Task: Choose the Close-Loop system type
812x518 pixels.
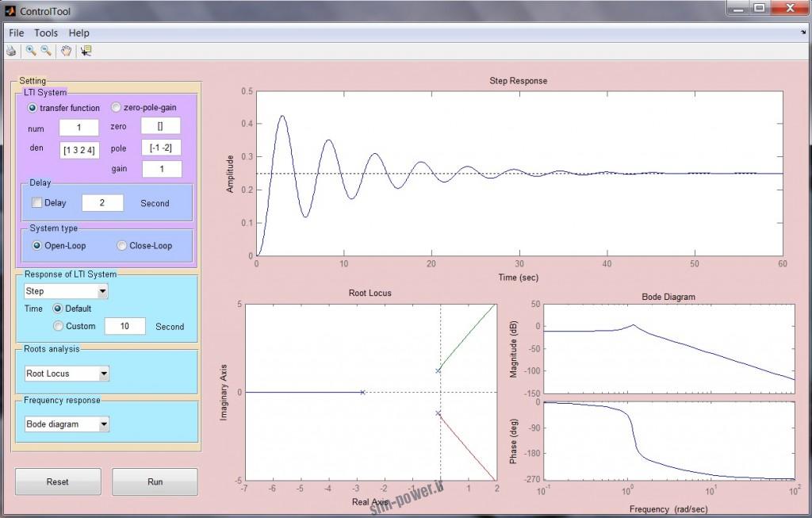Action: (121, 246)
